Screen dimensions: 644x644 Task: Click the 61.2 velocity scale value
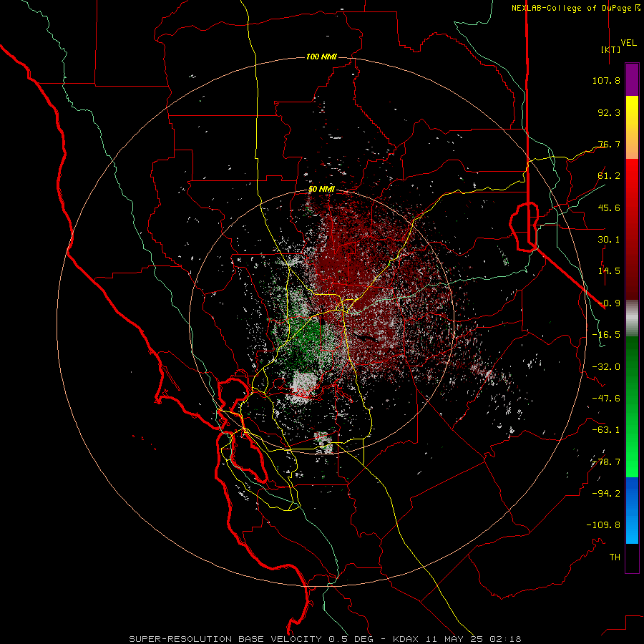click(609, 176)
